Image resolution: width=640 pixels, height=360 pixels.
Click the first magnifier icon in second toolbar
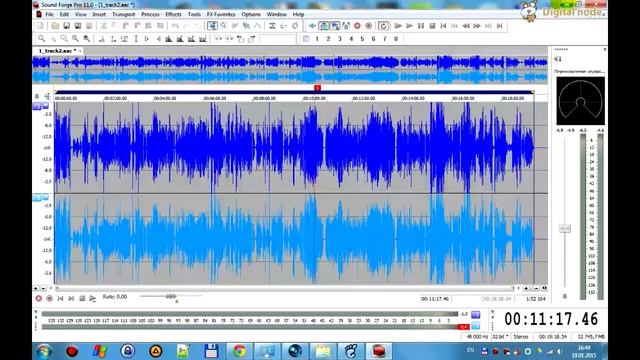coord(41,39)
